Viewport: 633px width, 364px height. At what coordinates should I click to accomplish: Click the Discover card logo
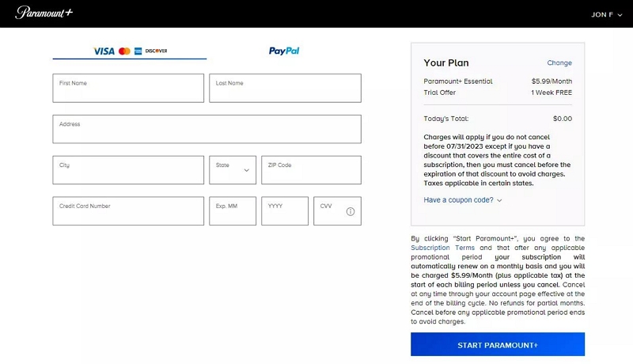pyautogui.click(x=156, y=51)
